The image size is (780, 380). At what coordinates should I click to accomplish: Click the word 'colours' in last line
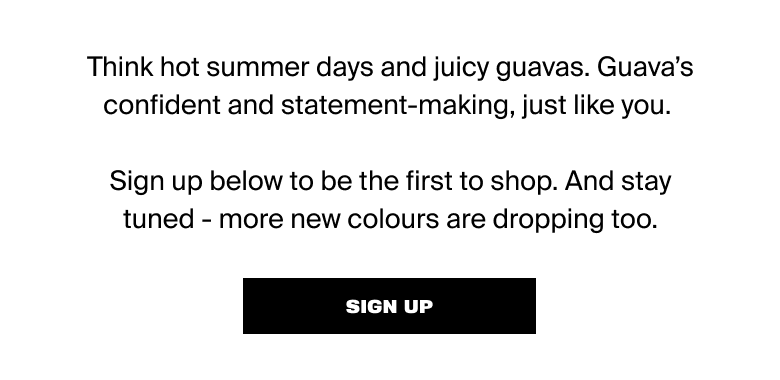click(393, 219)
